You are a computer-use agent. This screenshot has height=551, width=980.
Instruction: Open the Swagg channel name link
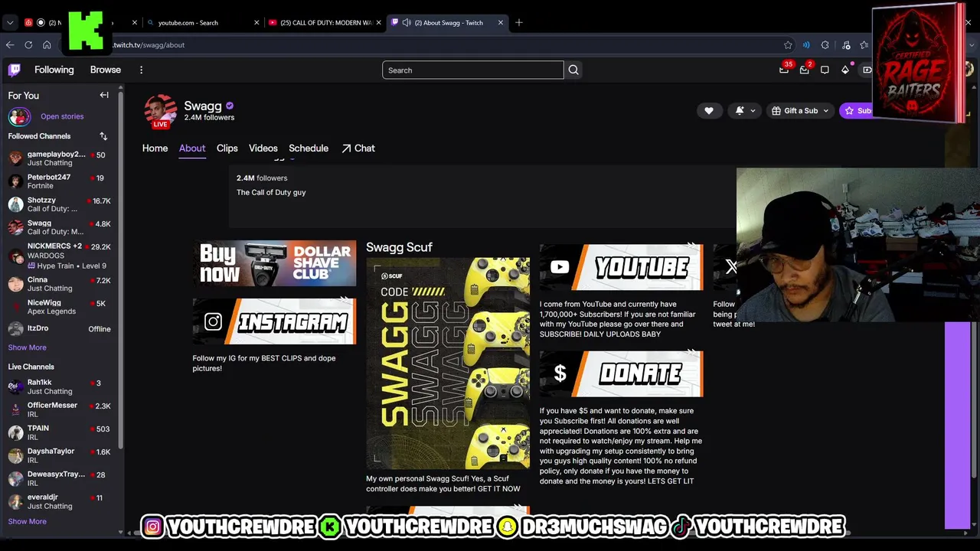tap(203, 106)
